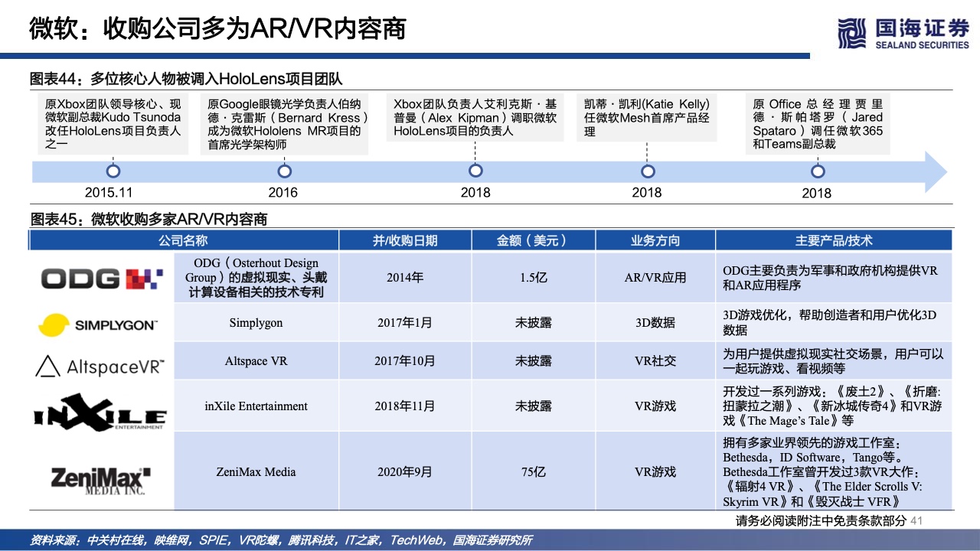Image resolution: width=980 pixels, height=551 pixels.
Task: Click the Sealand Securities logo
Action: click(x=903, y=32)
